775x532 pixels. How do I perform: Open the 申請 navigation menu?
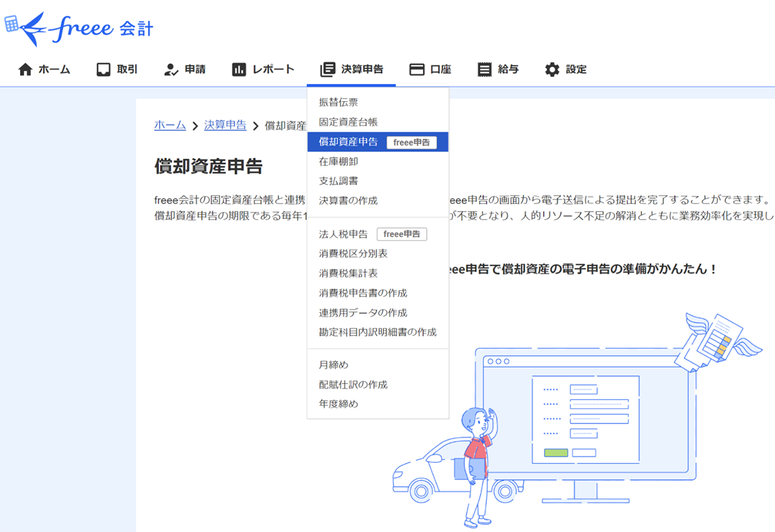pyautogui.click(x=185, y=70)
